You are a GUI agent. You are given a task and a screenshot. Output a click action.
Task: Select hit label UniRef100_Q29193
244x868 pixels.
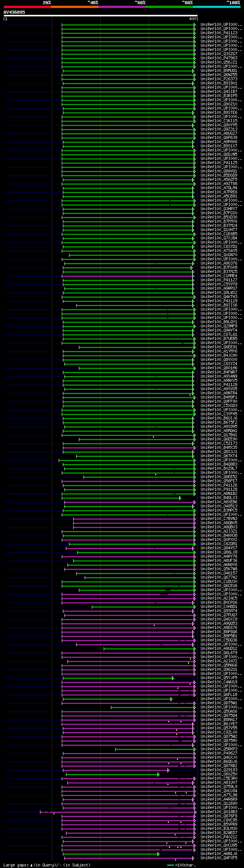(x=219, y=770)
